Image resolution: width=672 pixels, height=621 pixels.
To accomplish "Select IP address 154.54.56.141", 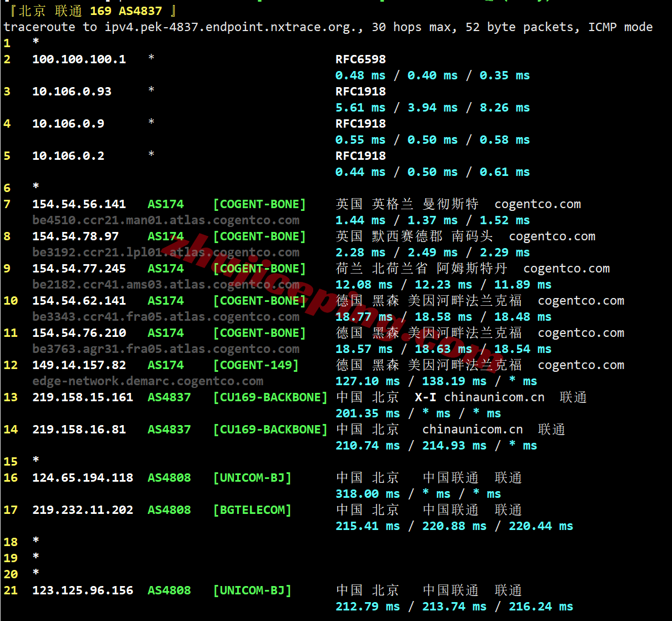I will [x=79, y=204].
